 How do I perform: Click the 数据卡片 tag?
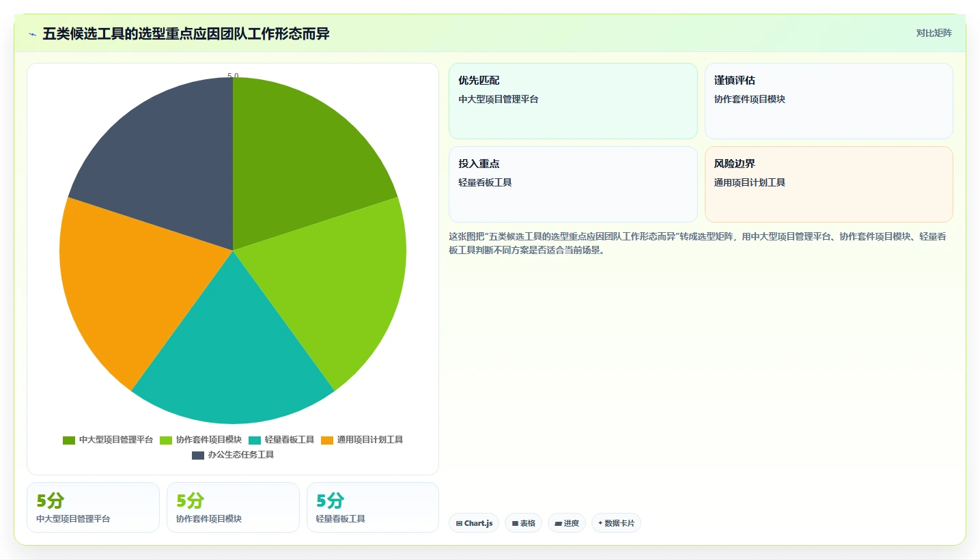pyautogui.click(x=616, y=523)
